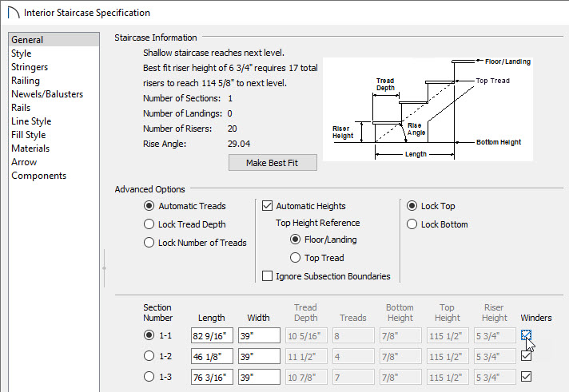
Task: Switch to the Materials panel
Action: [54, 148]
